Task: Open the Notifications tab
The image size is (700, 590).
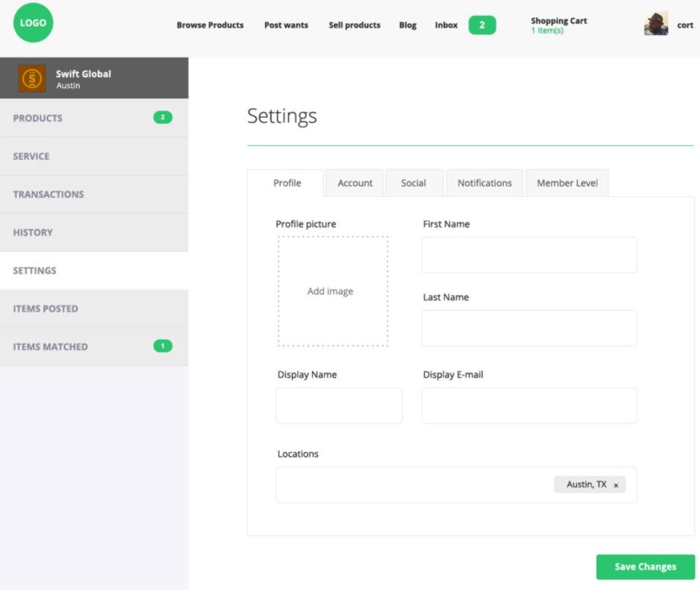Action: pos(484,183)
